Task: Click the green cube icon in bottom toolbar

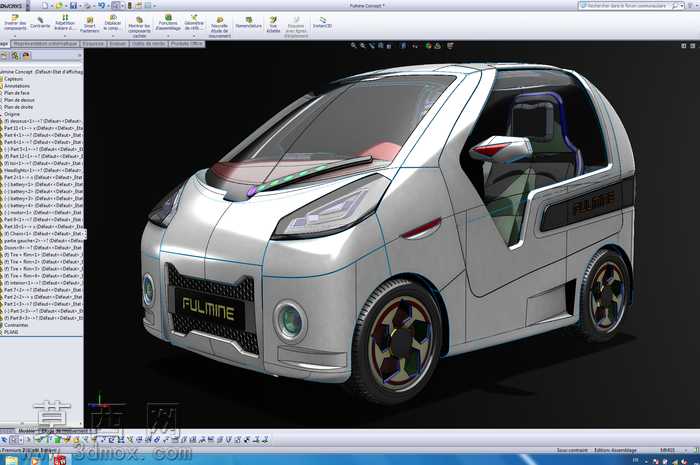Action: [x=58, y=440]
